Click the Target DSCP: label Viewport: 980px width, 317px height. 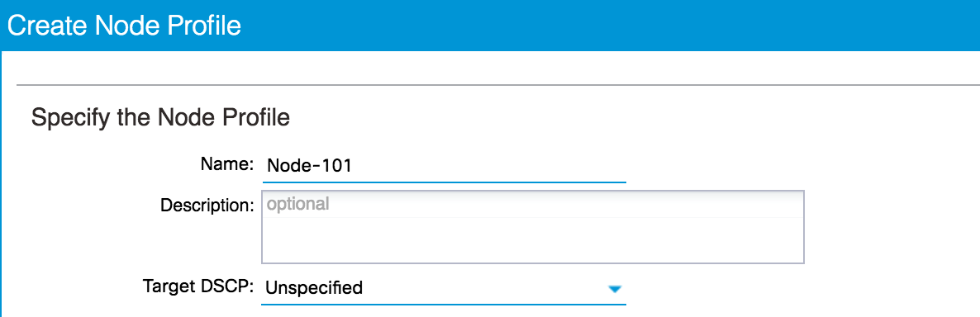click(x=198, y=286)
